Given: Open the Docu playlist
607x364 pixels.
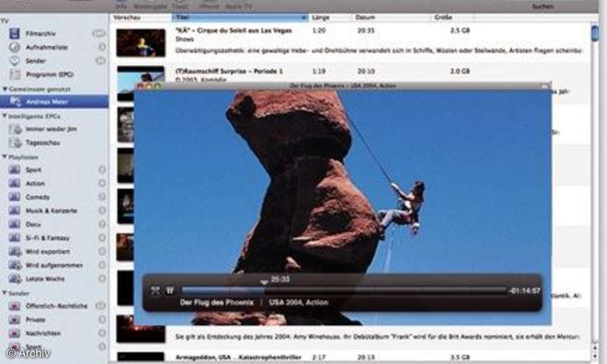Looking at the screenshot, I should pos(33,224).
